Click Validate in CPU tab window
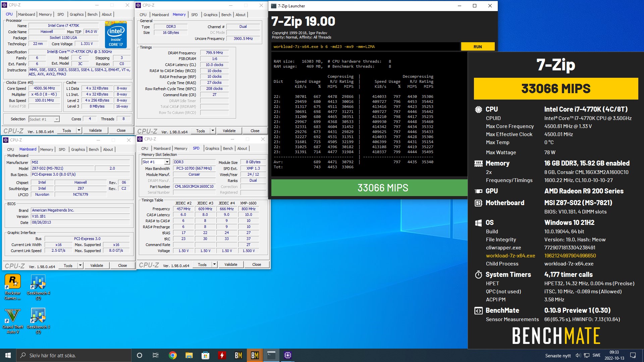644x362 pixels. [95, 130]
